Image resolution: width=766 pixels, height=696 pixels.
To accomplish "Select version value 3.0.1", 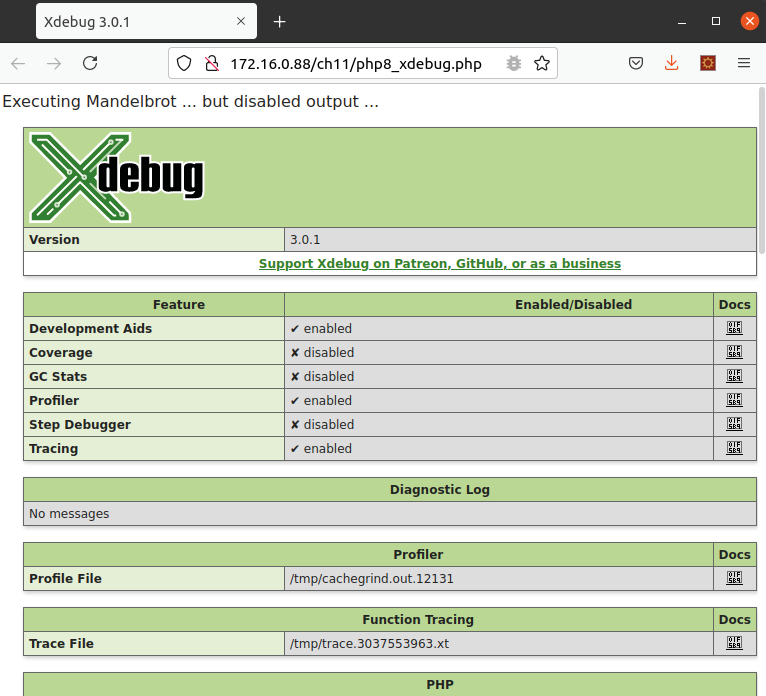I will (x=305, y=240).
